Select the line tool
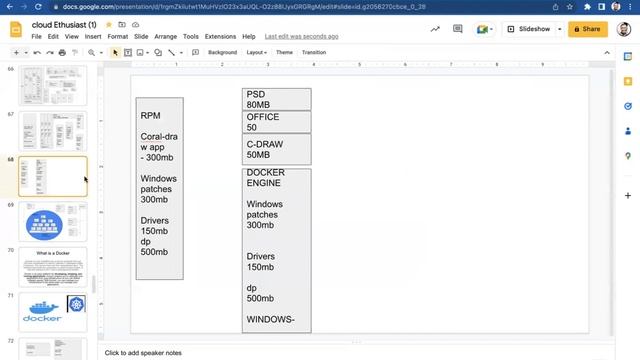640x360 pixels. click(171, 53)
